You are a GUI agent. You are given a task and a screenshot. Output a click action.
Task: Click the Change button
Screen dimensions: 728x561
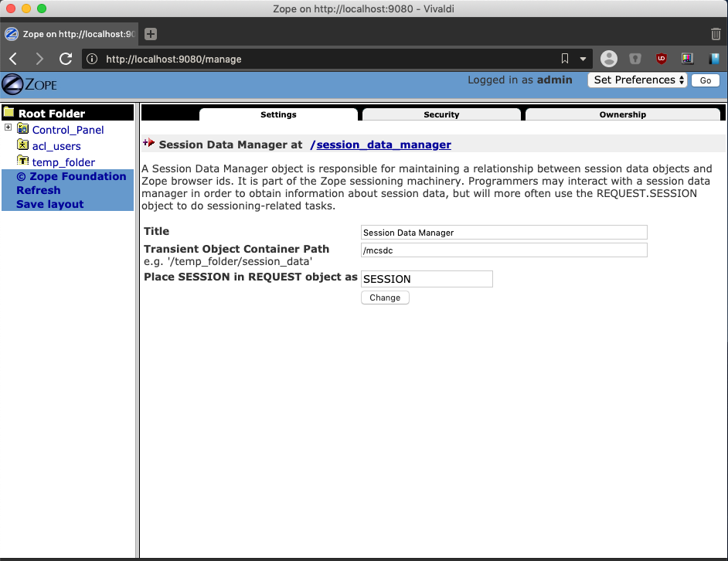point(385,297)
